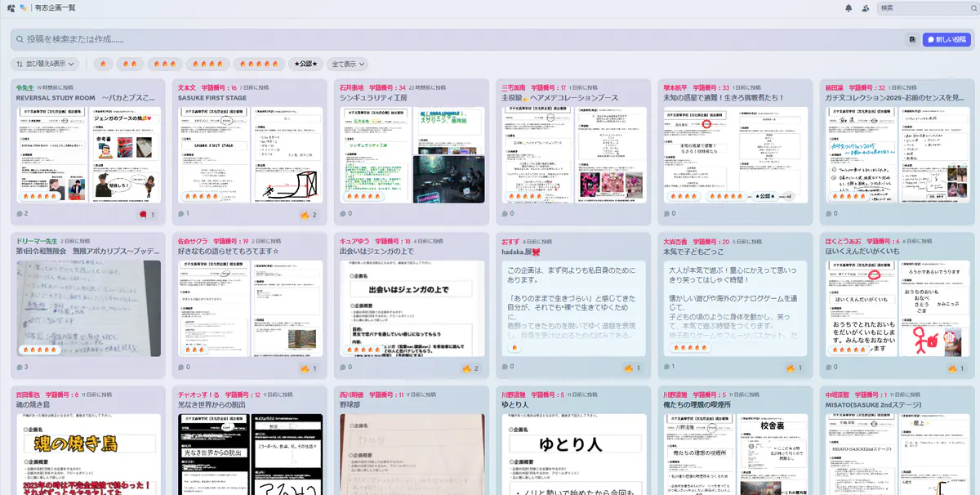Open comments on ほいくえんだいがくいも card

tap(831, 368)
